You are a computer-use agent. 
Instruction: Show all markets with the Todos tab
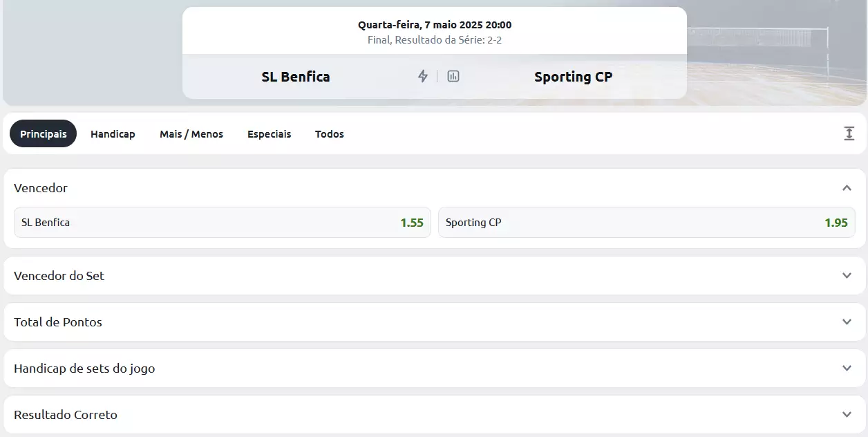(x=330, y=133)
